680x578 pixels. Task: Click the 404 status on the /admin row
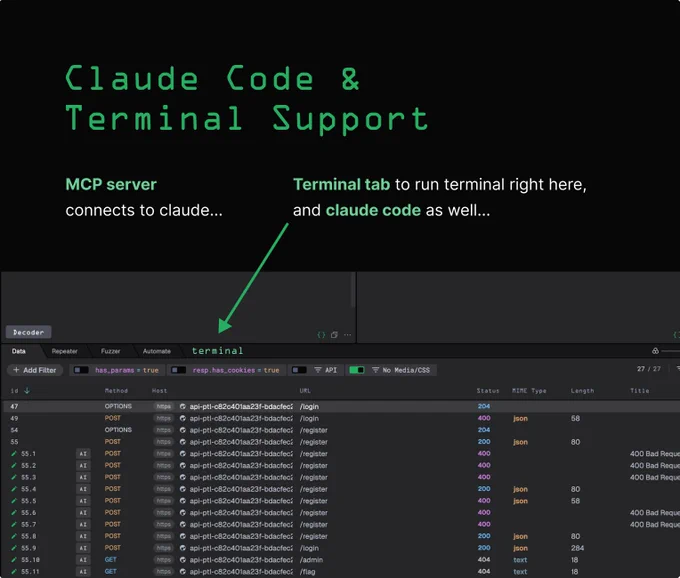coord(484,560)
